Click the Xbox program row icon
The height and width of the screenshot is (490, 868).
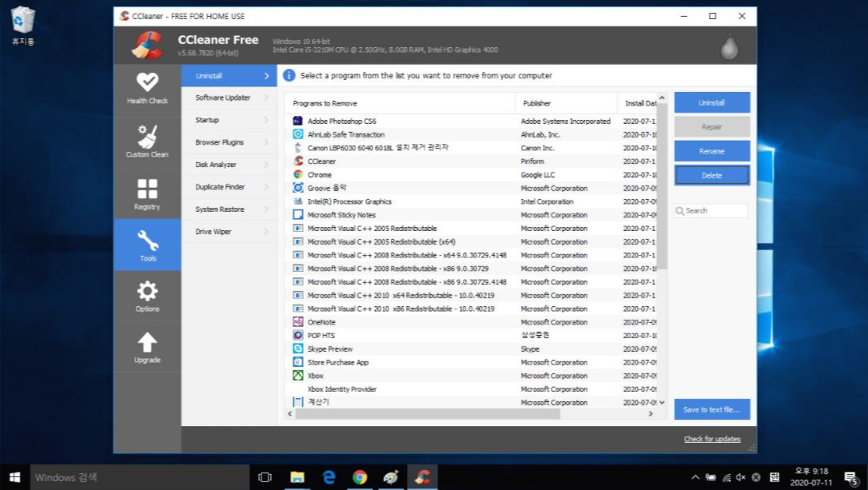[x=298, y=376]
